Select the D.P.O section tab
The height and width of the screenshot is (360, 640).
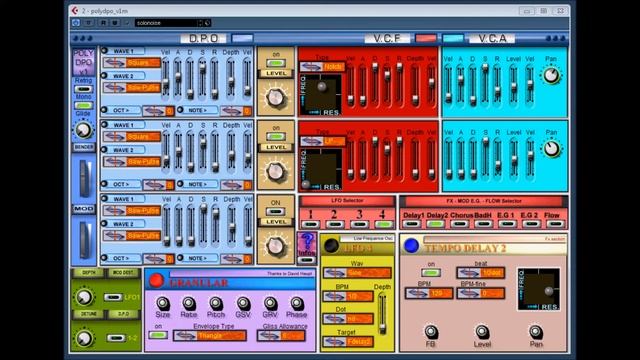203,38
